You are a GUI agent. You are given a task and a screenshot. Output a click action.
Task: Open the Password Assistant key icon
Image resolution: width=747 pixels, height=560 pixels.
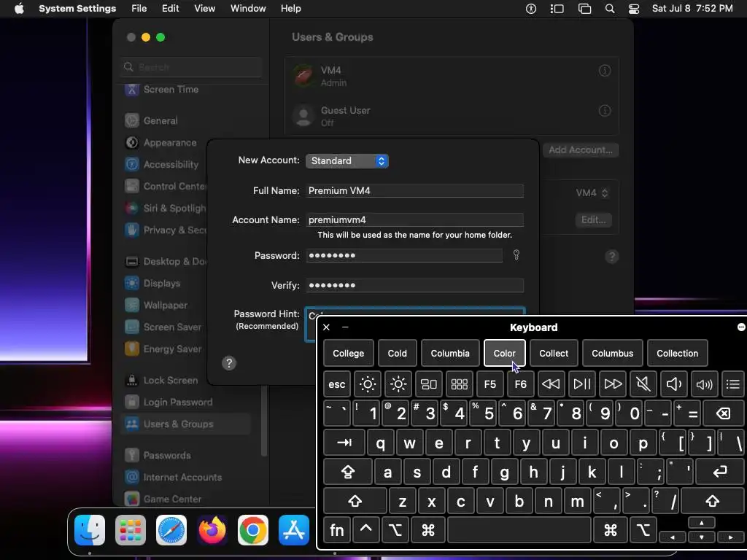pyautogui.click(x=516, y=255)
